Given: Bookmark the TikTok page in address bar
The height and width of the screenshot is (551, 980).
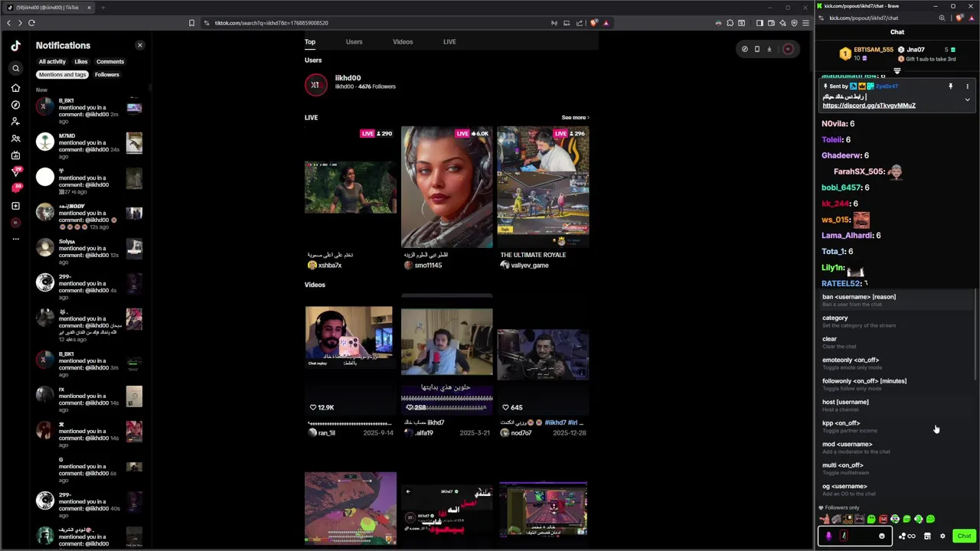Looking at the screenshot, I should pyautogui.click(x=191, y=23).
